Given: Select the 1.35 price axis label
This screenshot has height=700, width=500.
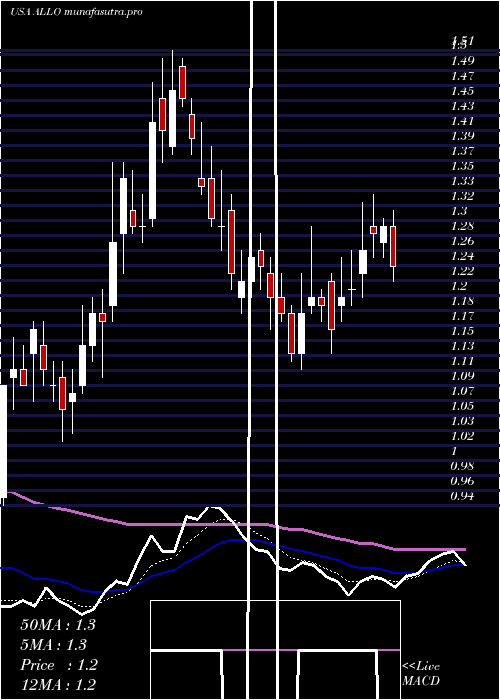Looking at the screenshot, I should (x=462, y=166).
